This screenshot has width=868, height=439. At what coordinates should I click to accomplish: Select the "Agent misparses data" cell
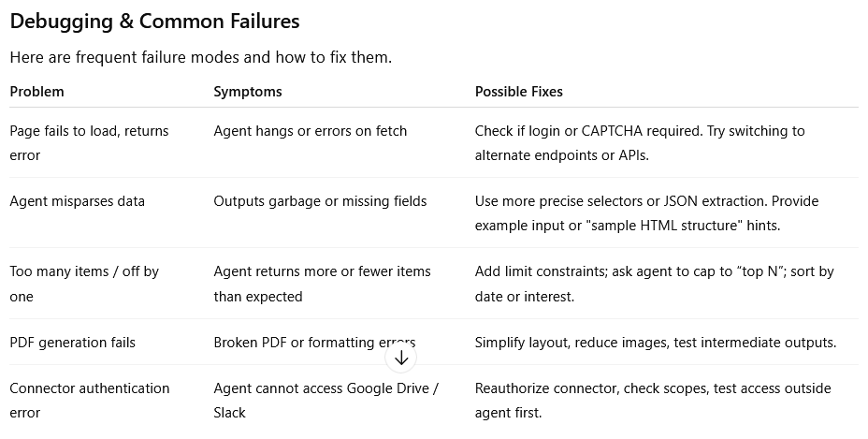click(77, 200)
